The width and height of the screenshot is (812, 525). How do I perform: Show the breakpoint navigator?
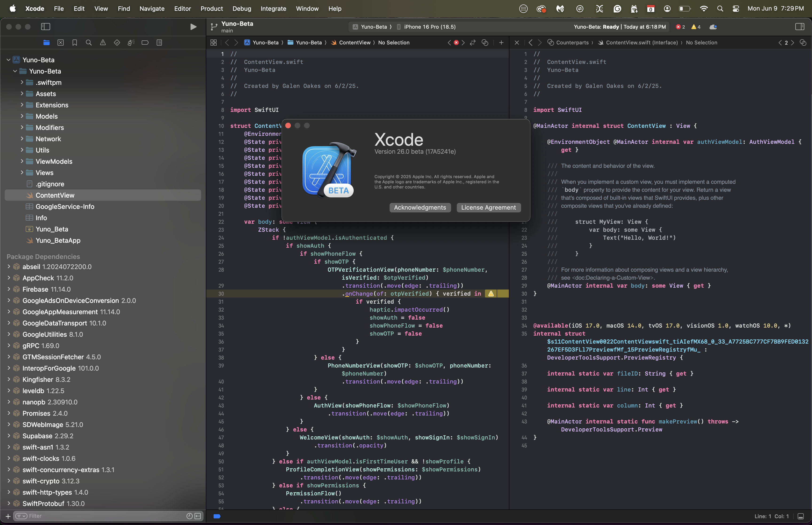pyautogui.click(x=145, y=43)
